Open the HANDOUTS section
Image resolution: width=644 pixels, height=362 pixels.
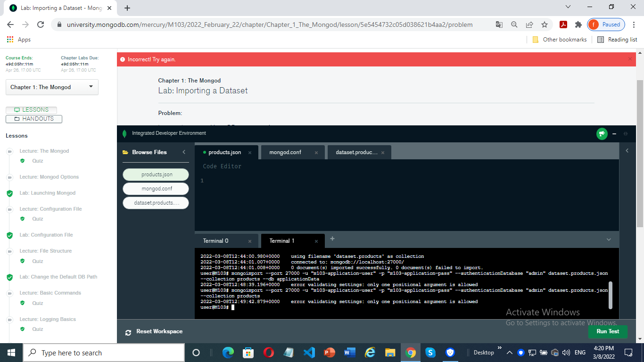(x=33, y=119)
